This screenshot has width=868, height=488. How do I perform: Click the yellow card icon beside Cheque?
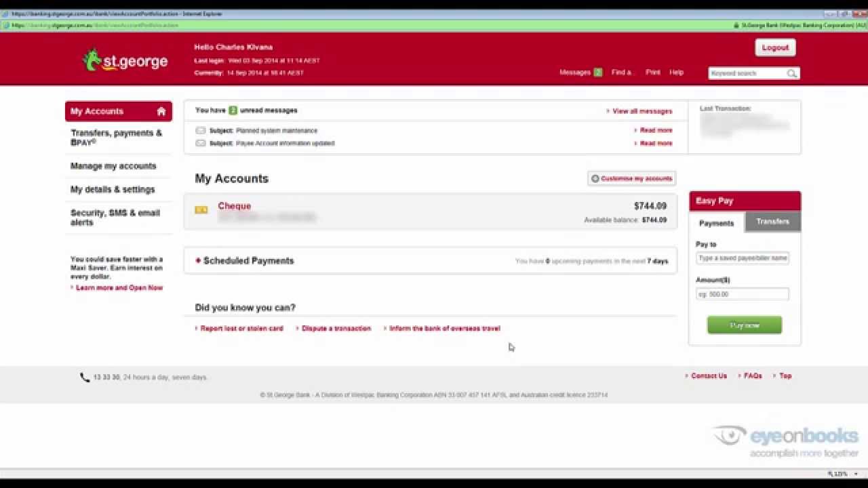(x=201, y=210)
